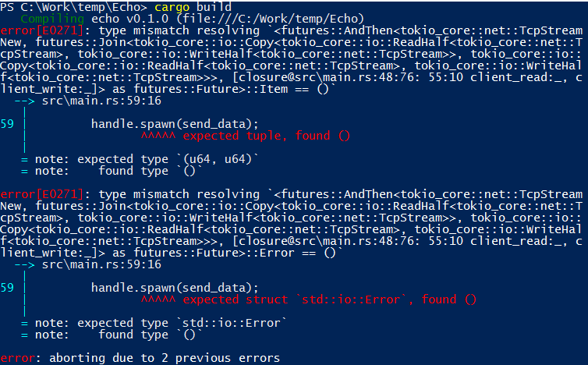Click the PS C:\Work\temp\Echo> prompt
Viewport: 588px width, 365px height.
(74, 7)
